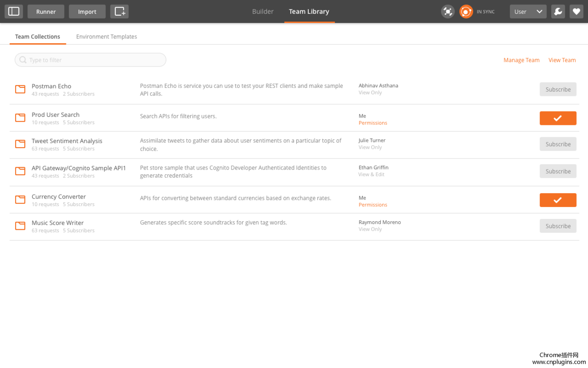The height and width of the screenshot is (368, 588).
Task: Click folder icon for Currency Converter
Action: tap(20, 199)
